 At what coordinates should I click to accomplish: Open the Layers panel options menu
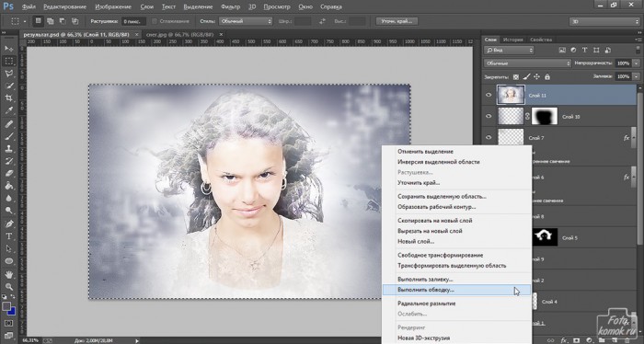(638, 40)
